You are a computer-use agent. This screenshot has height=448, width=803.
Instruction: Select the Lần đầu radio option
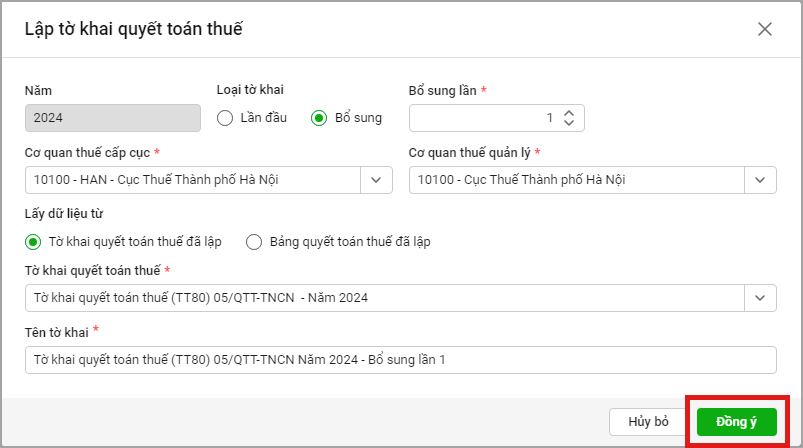pos(225,118)
